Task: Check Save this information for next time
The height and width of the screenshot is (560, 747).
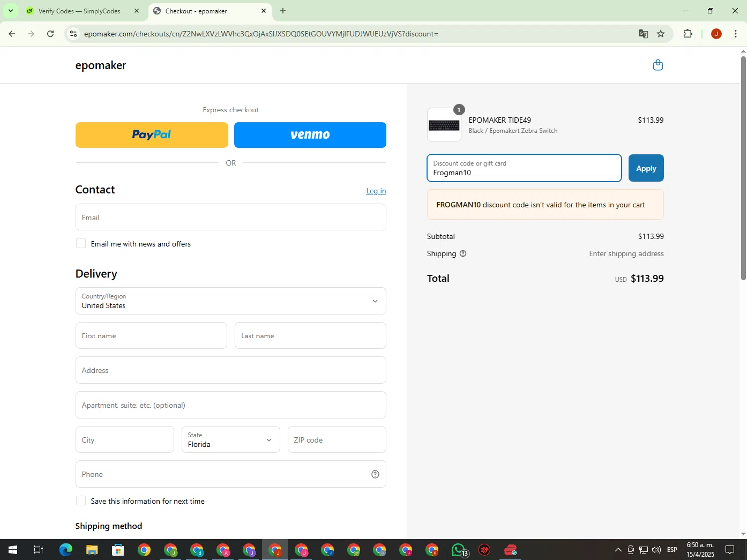Action: 81,501
